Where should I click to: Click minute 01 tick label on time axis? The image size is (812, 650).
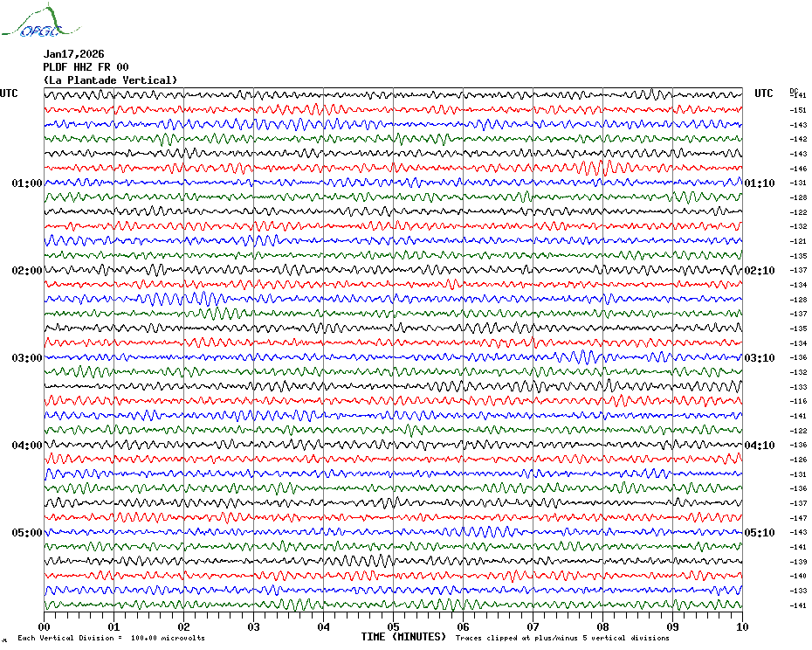114,627
